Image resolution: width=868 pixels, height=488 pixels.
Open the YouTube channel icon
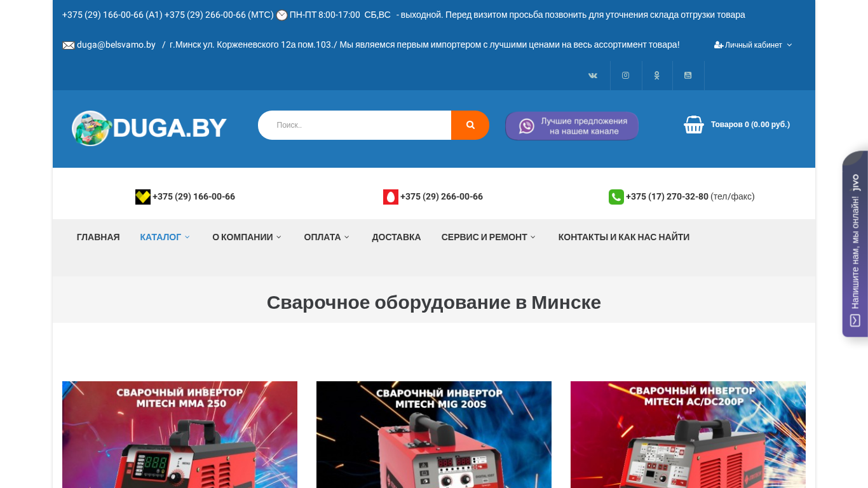688,76
